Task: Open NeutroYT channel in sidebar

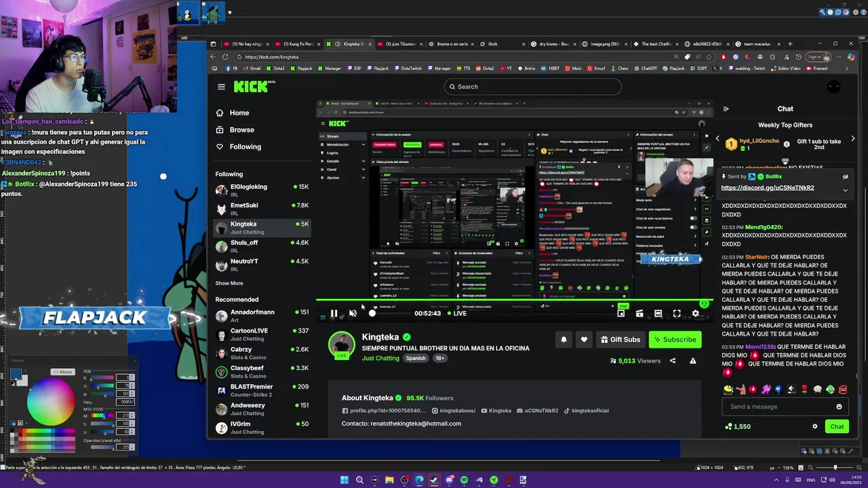Action: coord(262,264)
